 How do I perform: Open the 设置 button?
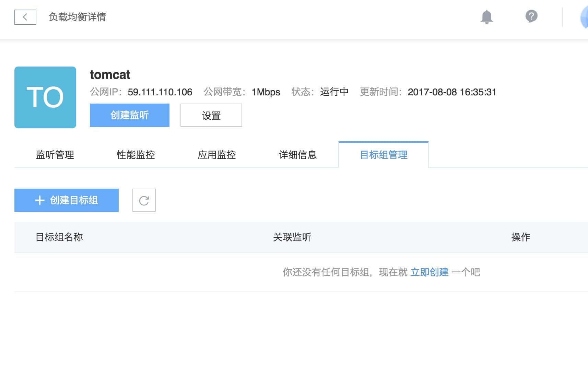pyautogui.click(x=211, y=115)
